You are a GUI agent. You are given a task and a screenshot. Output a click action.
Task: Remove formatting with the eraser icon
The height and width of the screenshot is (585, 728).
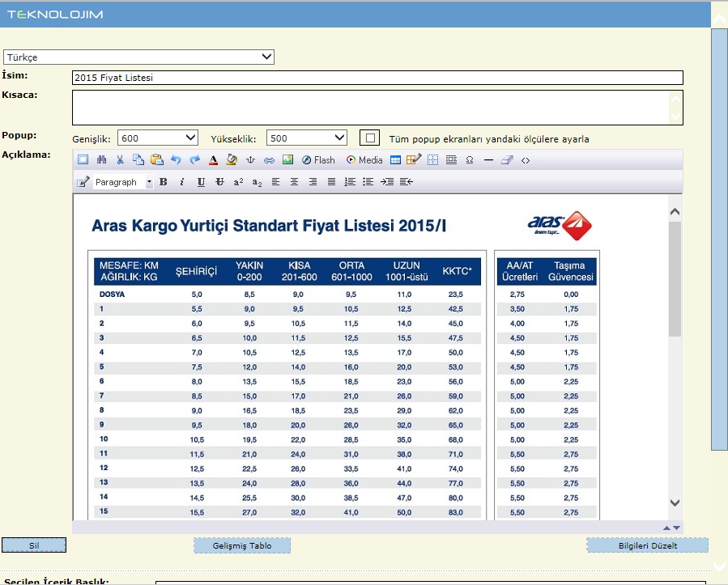[507, 160]
